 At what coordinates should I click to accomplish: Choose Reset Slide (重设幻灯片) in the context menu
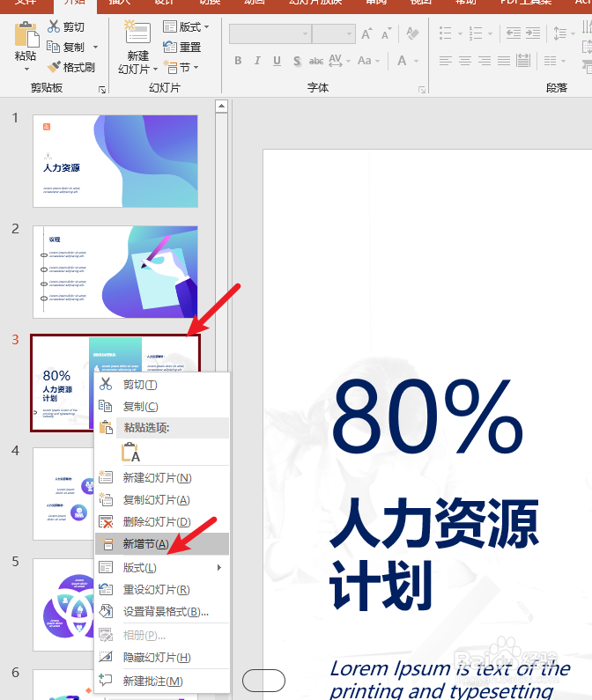coord(162,589)
